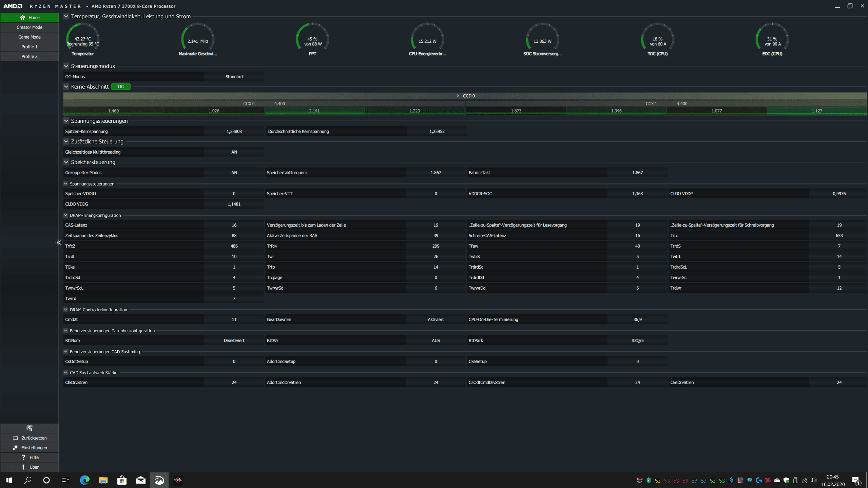Open the notification center icon
Screen dimensions: 868x488
856,481
